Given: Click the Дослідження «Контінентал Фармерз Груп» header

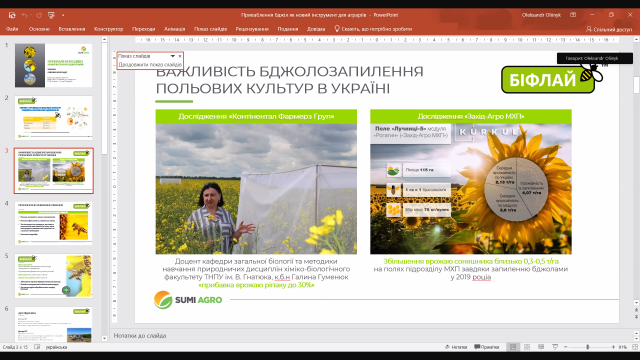Looking at the screenshot, I should coord(256,116).
